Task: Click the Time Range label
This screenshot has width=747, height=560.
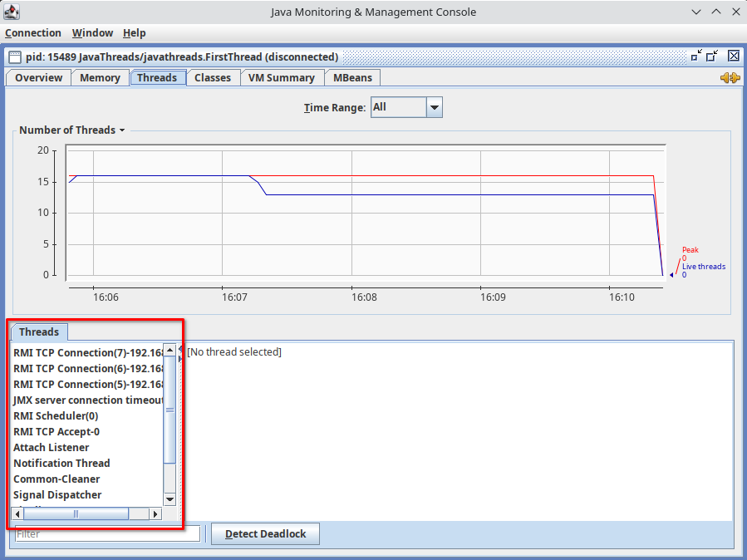Action: coord(335,108)
